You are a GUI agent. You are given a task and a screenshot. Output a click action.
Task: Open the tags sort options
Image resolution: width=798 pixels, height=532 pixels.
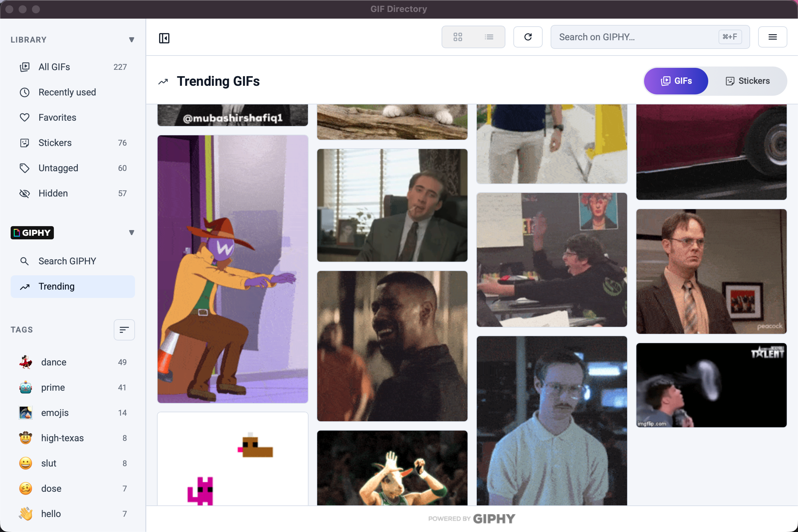point(124,330)
